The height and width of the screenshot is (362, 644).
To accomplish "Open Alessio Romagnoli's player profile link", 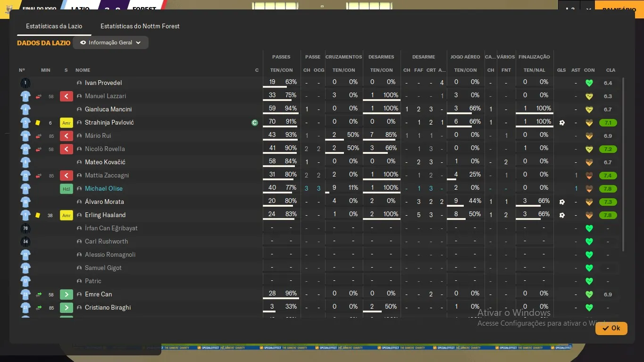I will coord(110,254).
